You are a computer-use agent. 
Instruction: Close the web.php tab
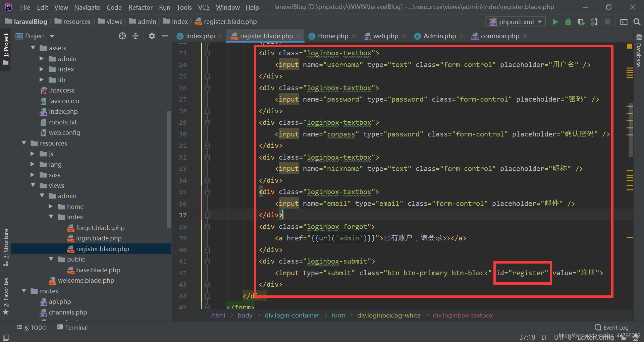(404, 36)
